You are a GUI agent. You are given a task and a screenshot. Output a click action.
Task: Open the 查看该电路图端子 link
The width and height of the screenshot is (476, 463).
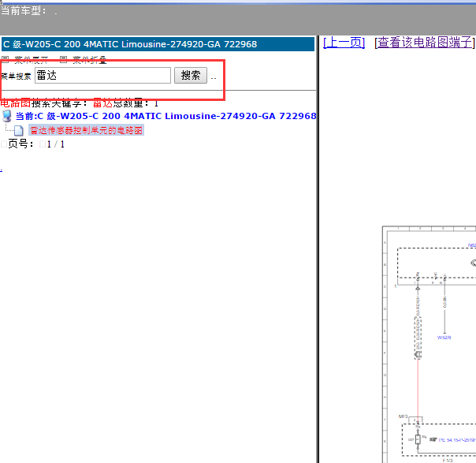click(425, 43)
